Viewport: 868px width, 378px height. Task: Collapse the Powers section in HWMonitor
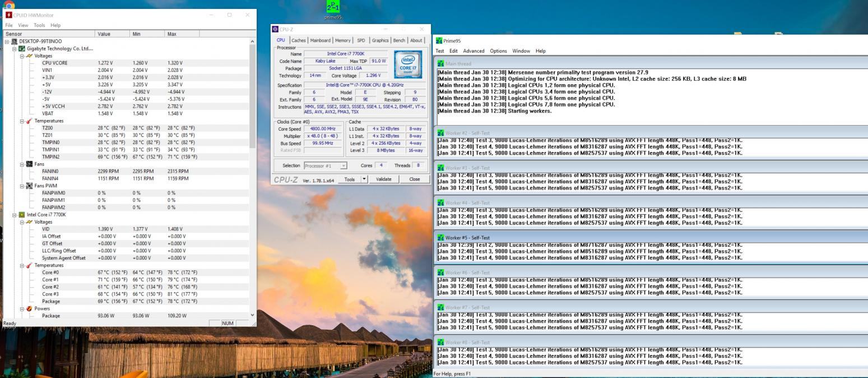(x=22, y=309)
